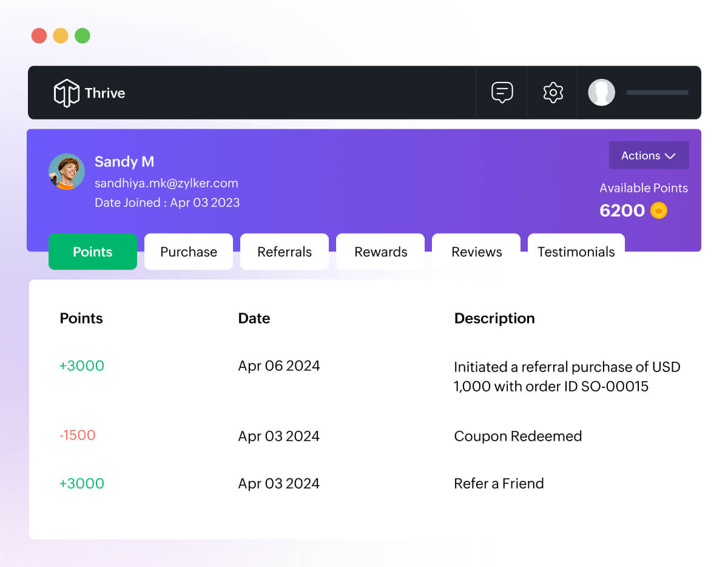Click Sandy M's profile photo
The width and height of the screenshot is (728, 567).
(67, 171)
